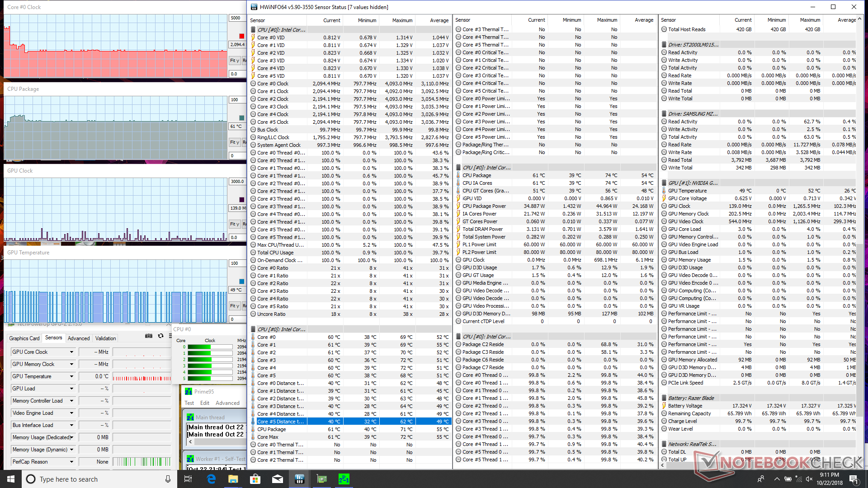
Task: Click the purple color swatch in GPU Clock graph
Action: point(241,200)
